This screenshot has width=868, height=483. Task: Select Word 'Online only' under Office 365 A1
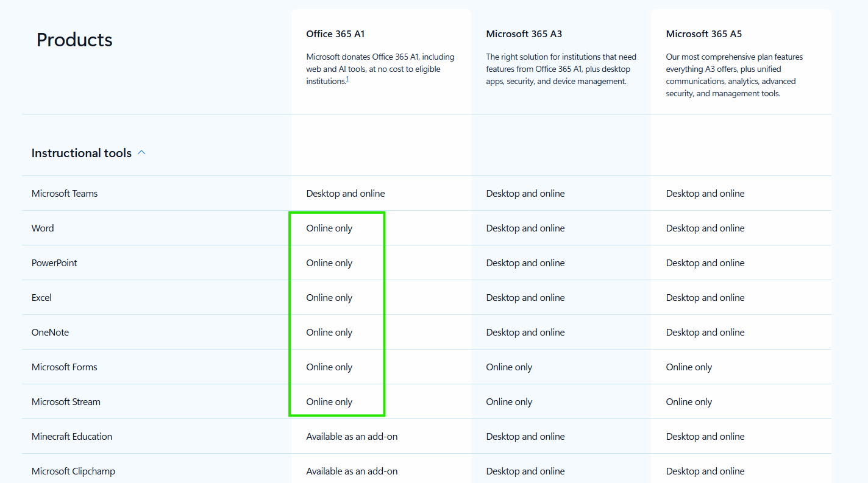click(x=329, y=228)
